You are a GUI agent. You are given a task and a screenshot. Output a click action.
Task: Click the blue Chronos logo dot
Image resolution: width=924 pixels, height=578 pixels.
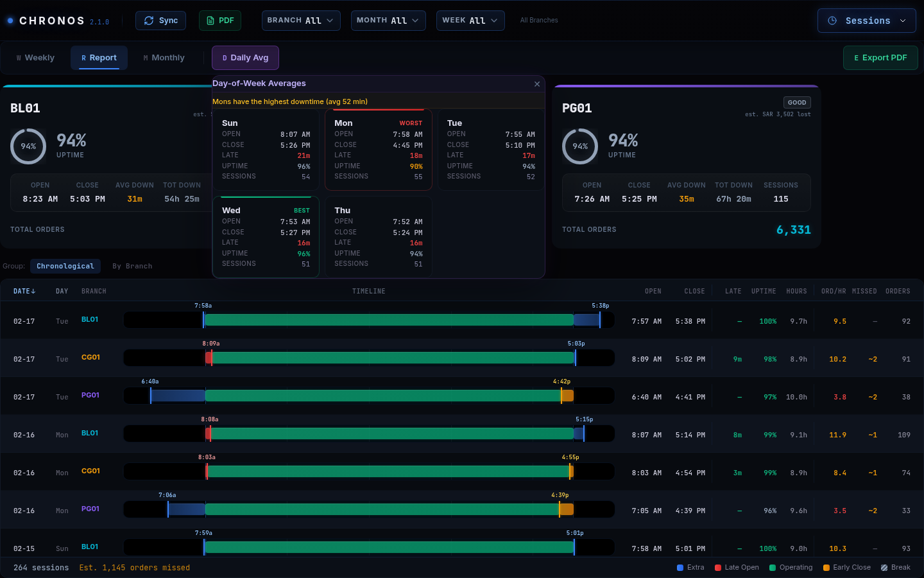coord(10,21)
